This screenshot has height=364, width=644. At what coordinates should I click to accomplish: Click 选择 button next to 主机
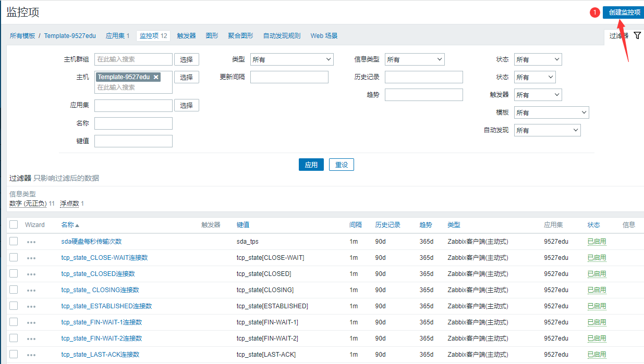coord(187,77)
